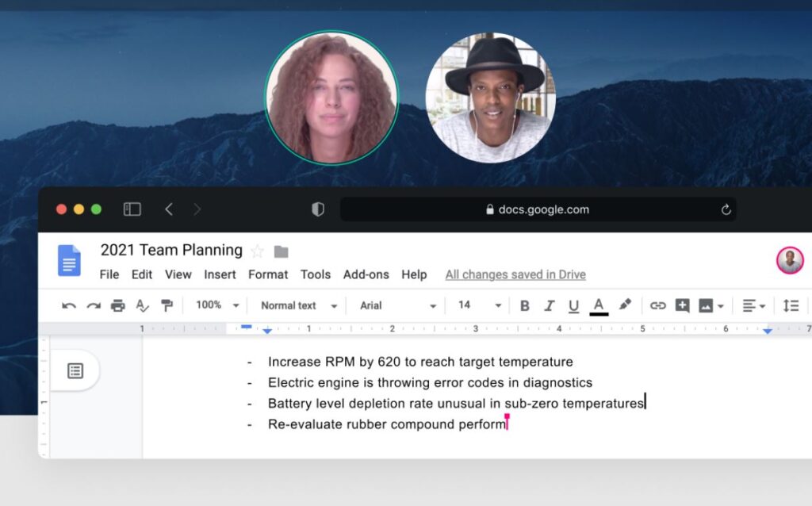This screenshot has height=506, width=812.
Task: Toggle bold formatting
Action: (524, 305)
